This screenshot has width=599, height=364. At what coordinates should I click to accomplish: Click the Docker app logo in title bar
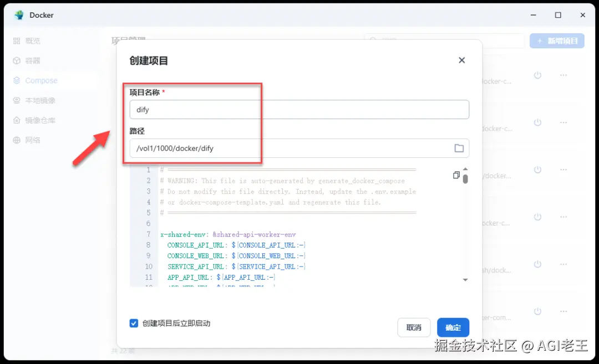point(19,15)
